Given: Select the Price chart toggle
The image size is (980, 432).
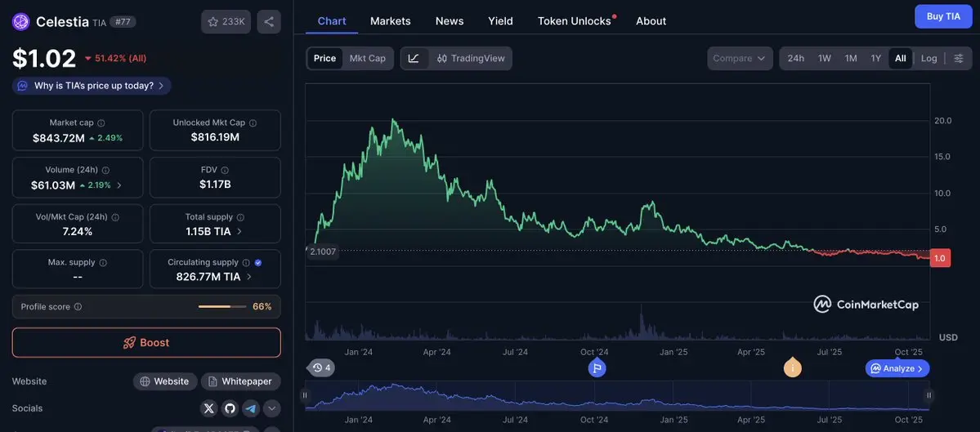Looking at the screenshot, I should (x=324, y=58).
